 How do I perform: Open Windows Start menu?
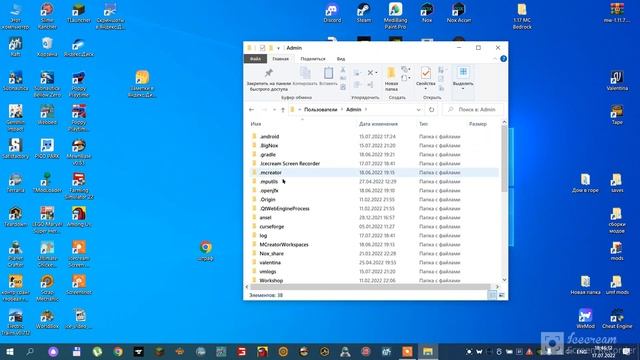tap(10, 351)
